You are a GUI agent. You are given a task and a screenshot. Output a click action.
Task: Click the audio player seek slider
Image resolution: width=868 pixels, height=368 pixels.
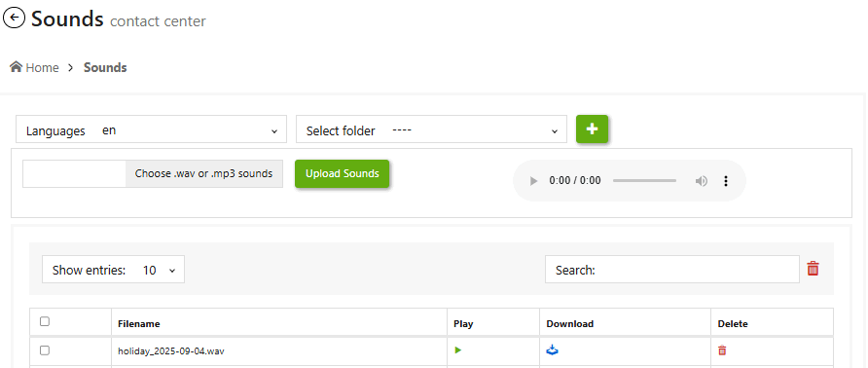[644, 181]
